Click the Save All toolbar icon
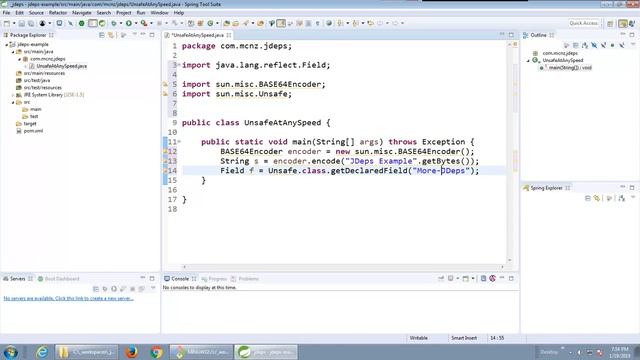The image size is (640, 360). click(31, 23)
